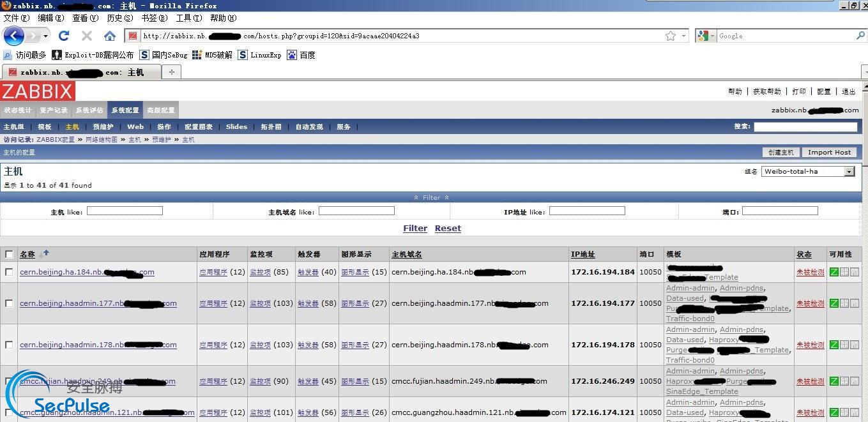The width and height of the screenshot is (868, 422).
Task: Click the ZABBIX logo
Action: (38, 91)
